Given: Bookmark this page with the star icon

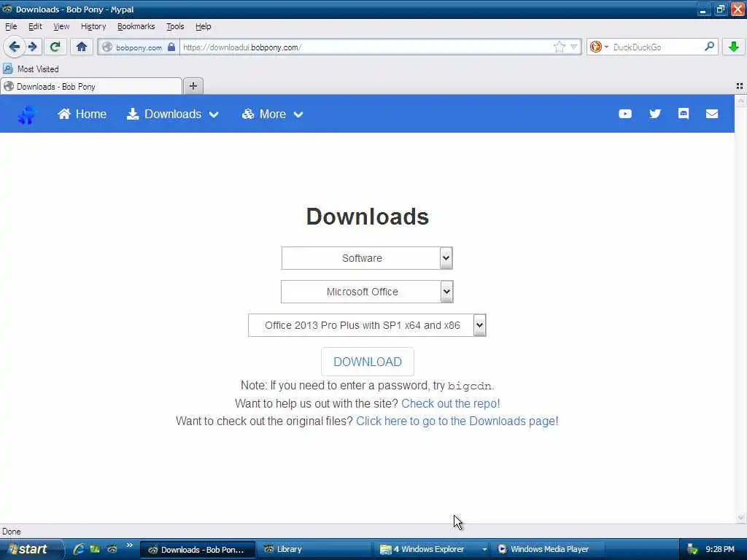Looking at the screenshot, I should [x=560, y=47].
